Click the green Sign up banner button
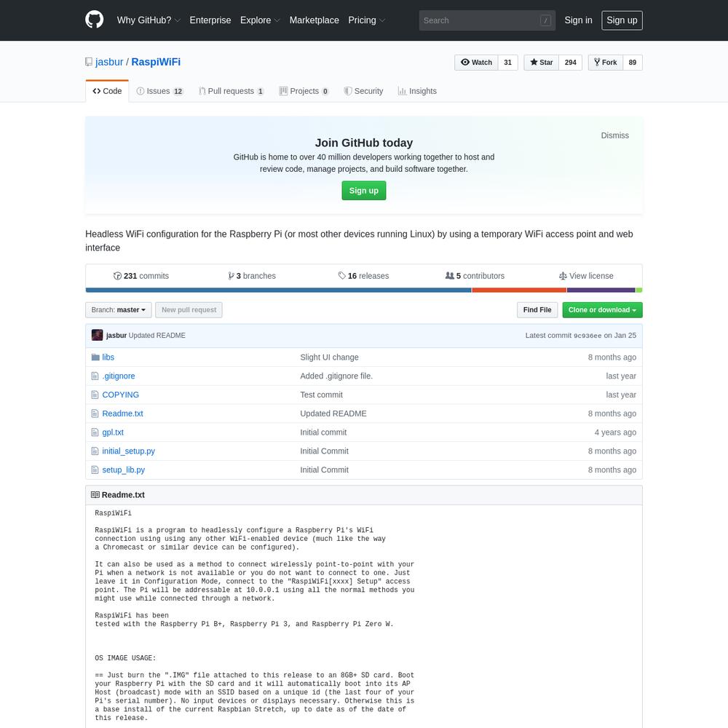Image resolution: width=728 pixels, height=728 pixels. (363, 190)
